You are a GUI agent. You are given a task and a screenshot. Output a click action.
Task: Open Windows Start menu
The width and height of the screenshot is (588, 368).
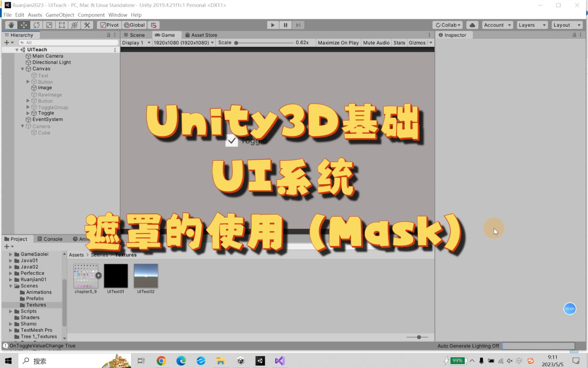(9, 361)
